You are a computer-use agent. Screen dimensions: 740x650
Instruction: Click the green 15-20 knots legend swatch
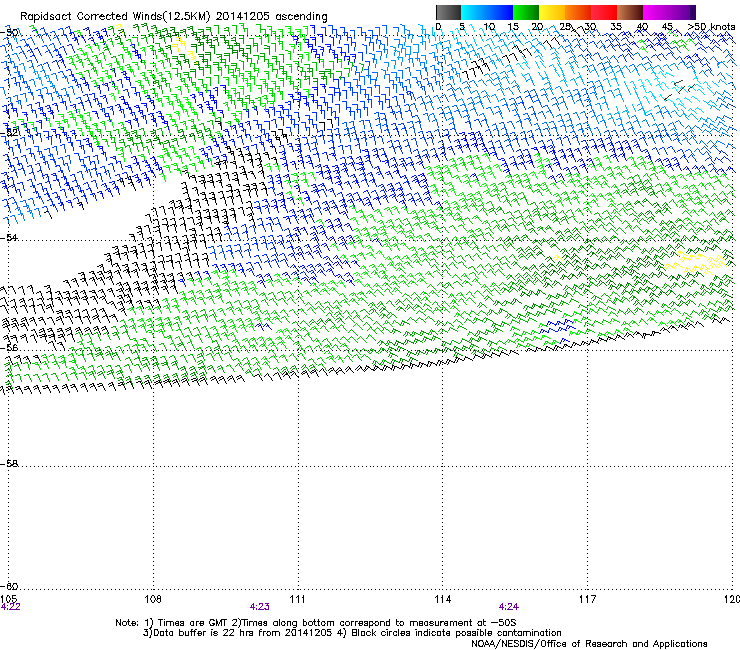tap(526, 12)
